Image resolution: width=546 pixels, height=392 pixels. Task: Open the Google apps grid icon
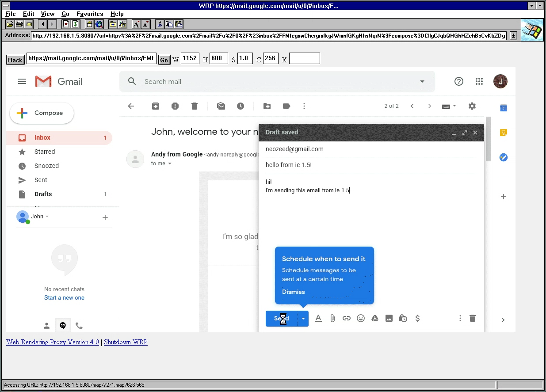(x=479, y=81)
